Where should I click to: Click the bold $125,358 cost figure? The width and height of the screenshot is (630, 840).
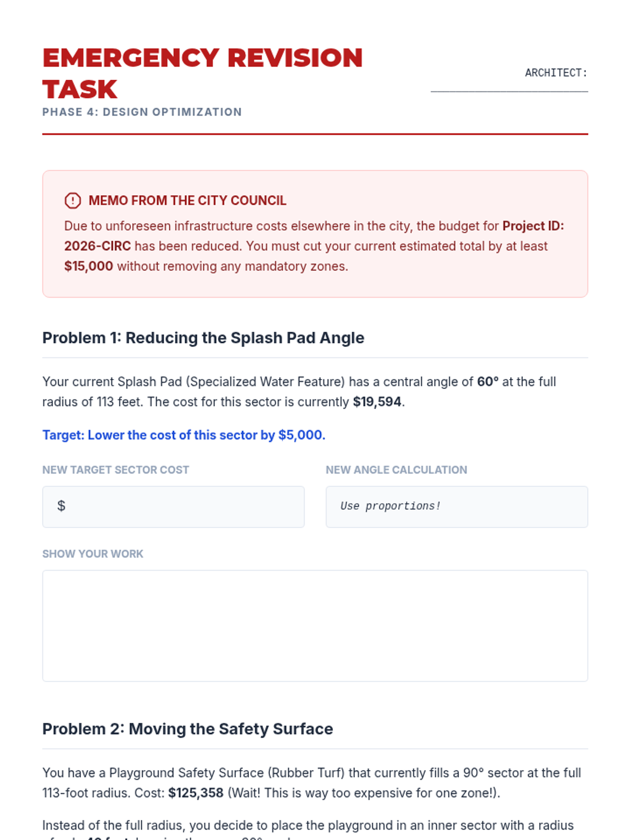click(196, 793)
